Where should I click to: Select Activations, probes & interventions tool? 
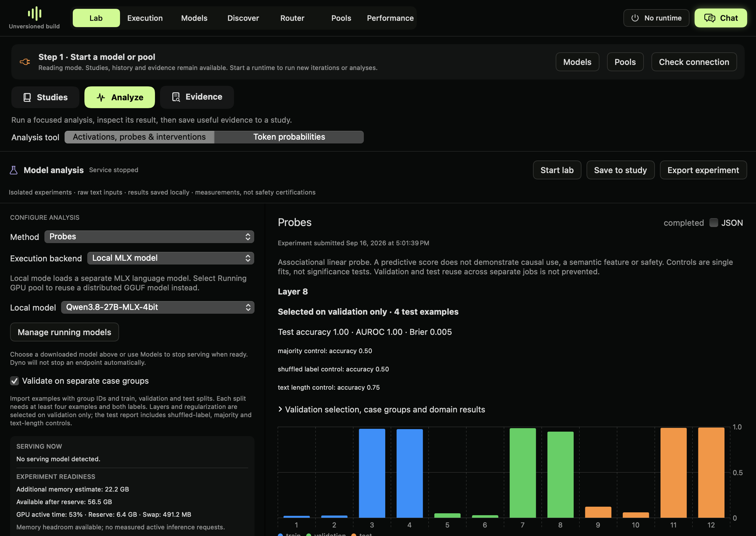click(x=140, y=137)
